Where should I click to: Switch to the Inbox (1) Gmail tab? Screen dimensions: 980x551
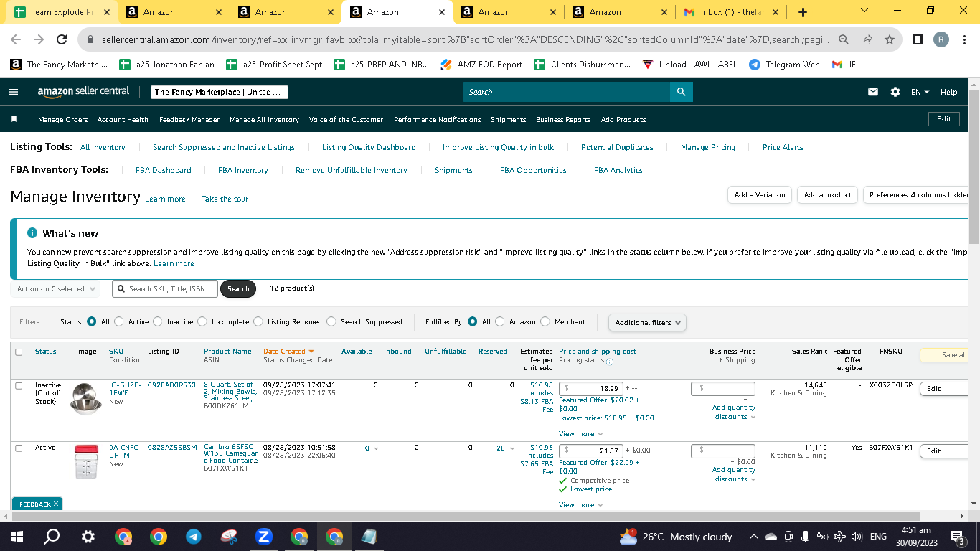730,12
